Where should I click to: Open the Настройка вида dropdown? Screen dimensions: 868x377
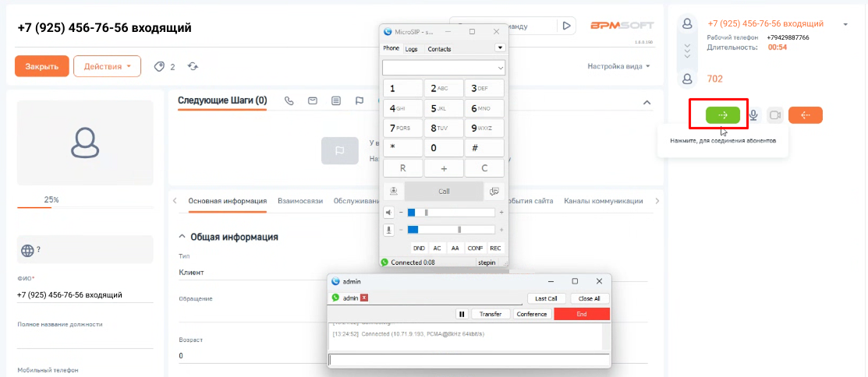click(618, 67)
